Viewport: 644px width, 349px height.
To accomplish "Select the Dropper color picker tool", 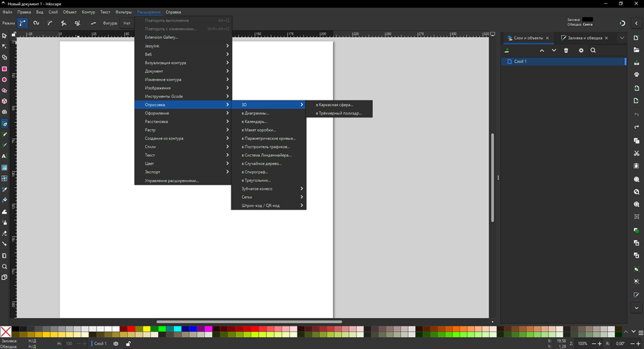I will 5,189.
